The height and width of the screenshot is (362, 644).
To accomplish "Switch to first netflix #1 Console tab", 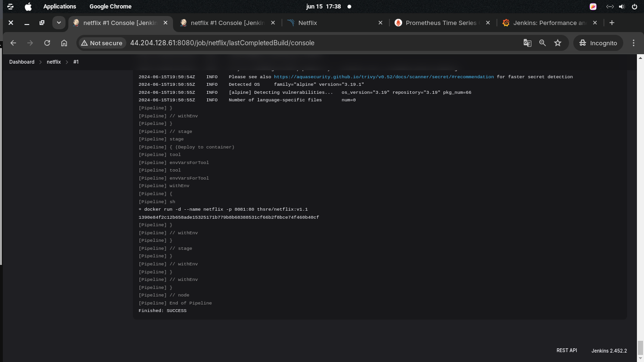I will [x=120, y=23].
